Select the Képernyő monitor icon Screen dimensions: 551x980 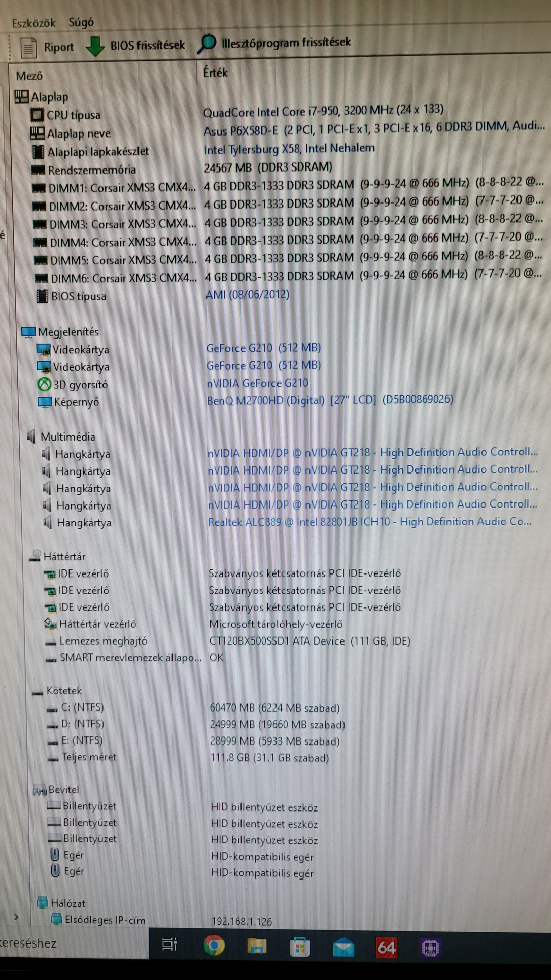point(45,402)
